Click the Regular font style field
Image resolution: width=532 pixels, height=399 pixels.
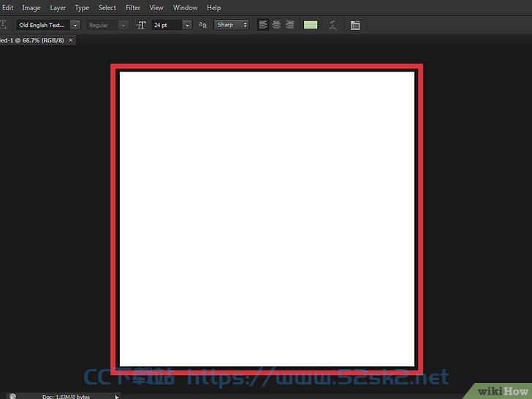click(x=102, y=25)
